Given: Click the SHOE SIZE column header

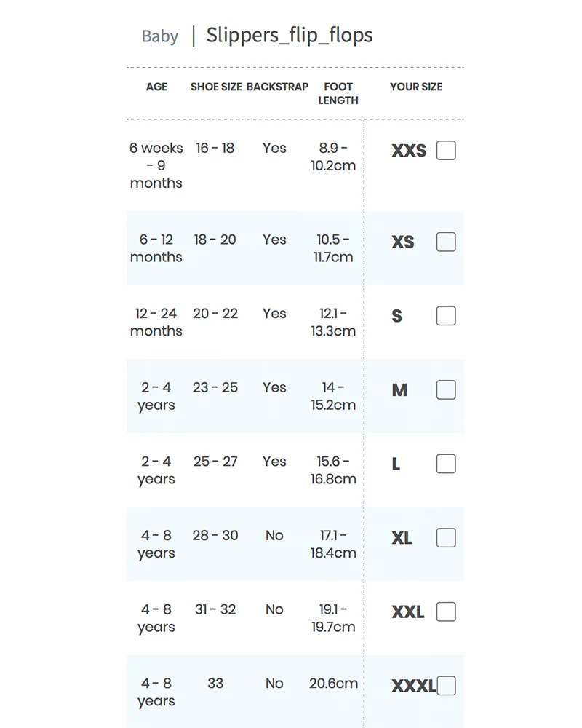Looking at the screenshot, I should (216, 87).
